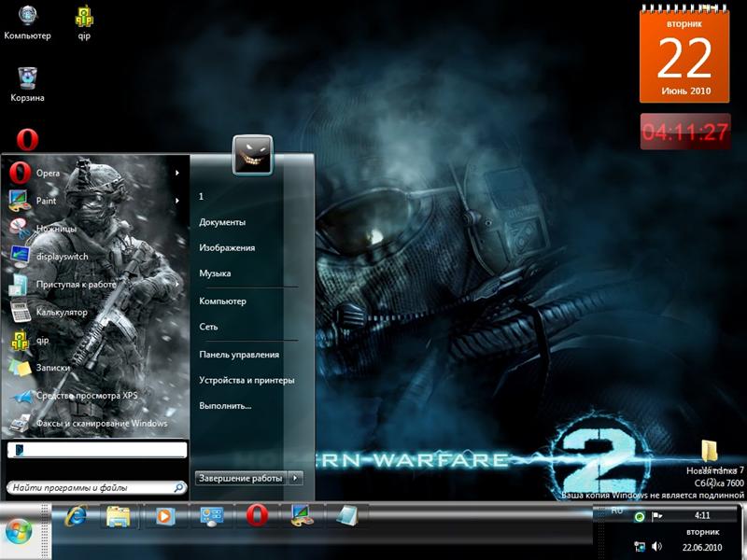Open shutdown options arrow beside Завершение работы

click(296, 478)
